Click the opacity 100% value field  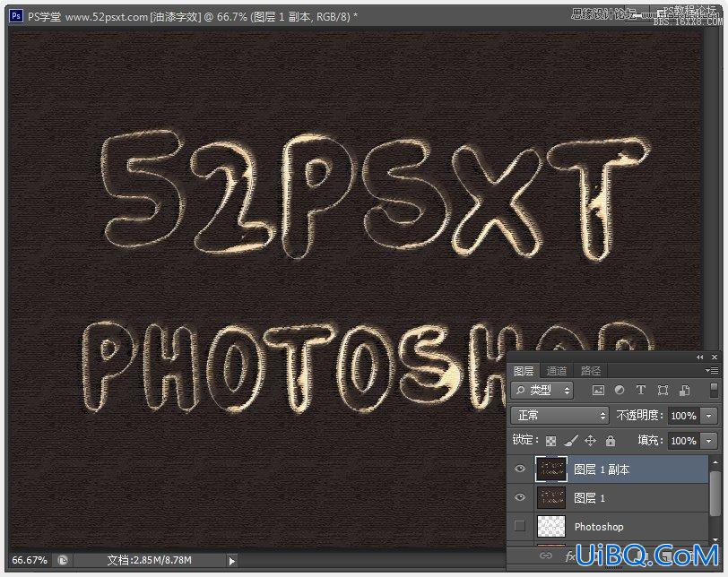click(x=684, y=416)
